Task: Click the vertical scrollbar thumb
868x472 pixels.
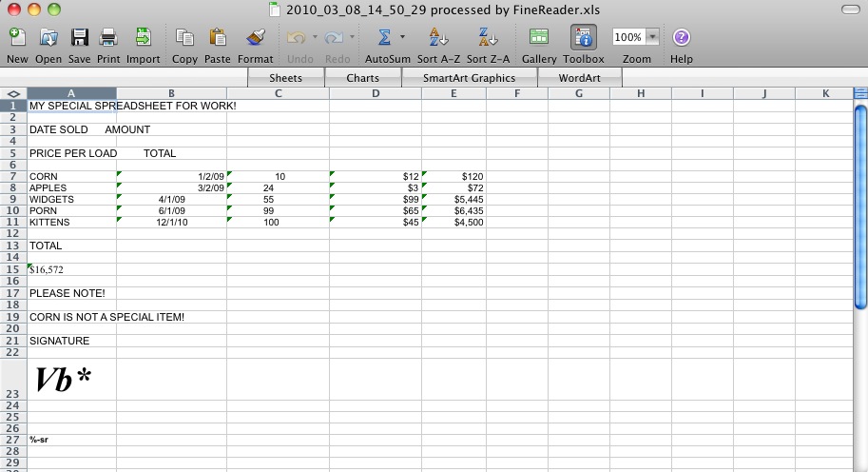Action: (860, 207)
